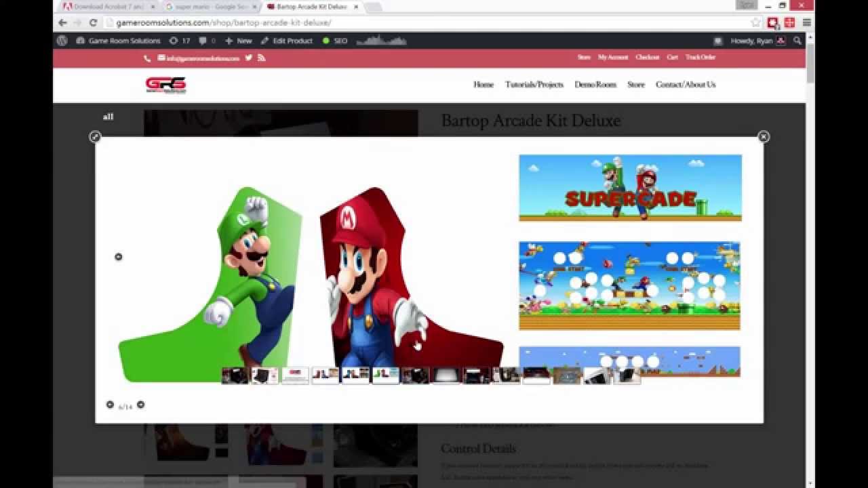Click the red grid extension icon next to Chrome menu
868x488 pixels.
pyautogui.click(x=790, y=22)
